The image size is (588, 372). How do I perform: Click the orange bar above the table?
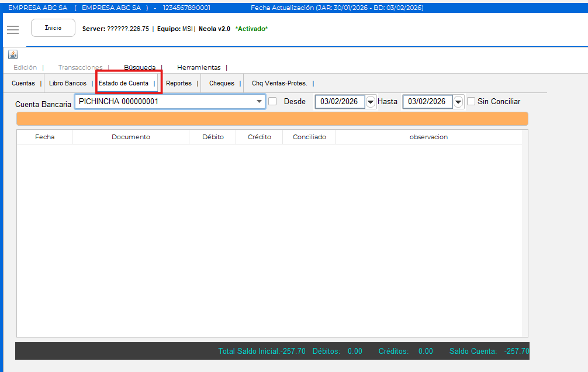tap(272, 119)
